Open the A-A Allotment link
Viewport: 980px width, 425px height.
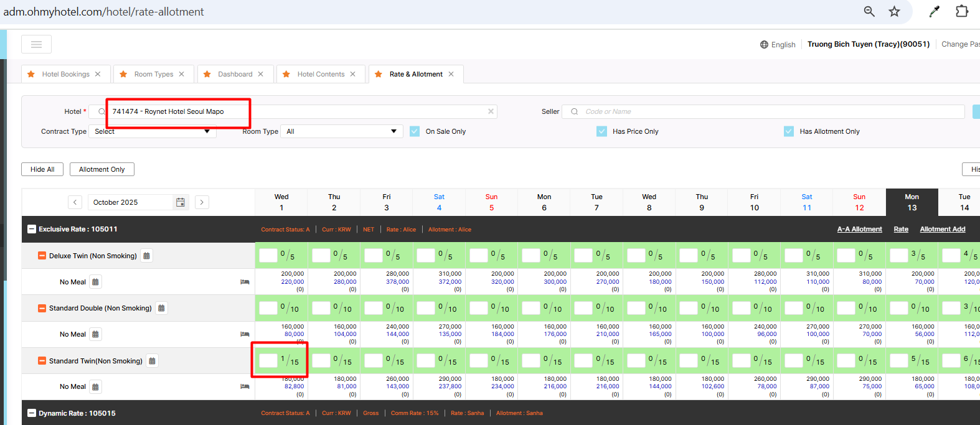click(859, 229)
